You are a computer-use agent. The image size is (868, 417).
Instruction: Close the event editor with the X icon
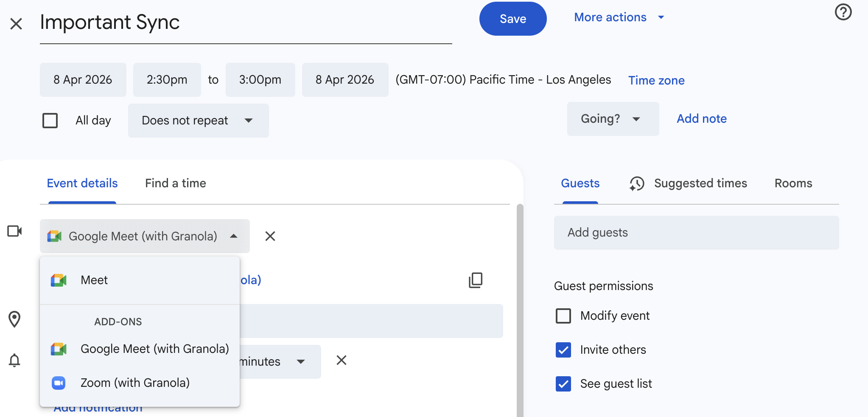[16, 24]
